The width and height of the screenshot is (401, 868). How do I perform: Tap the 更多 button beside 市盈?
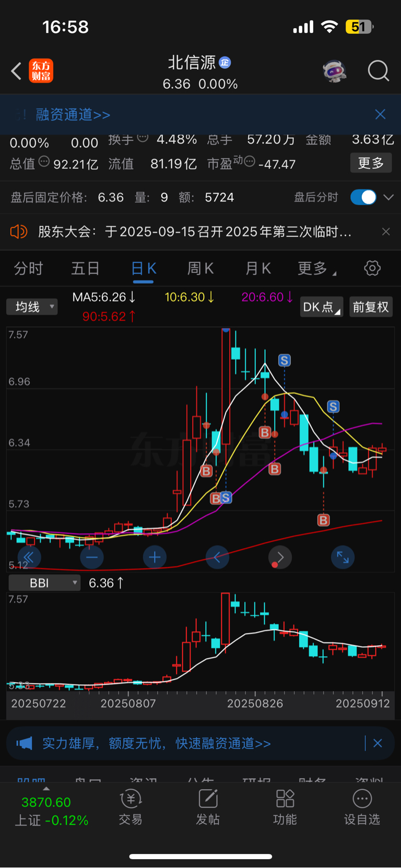coord(371,163)
